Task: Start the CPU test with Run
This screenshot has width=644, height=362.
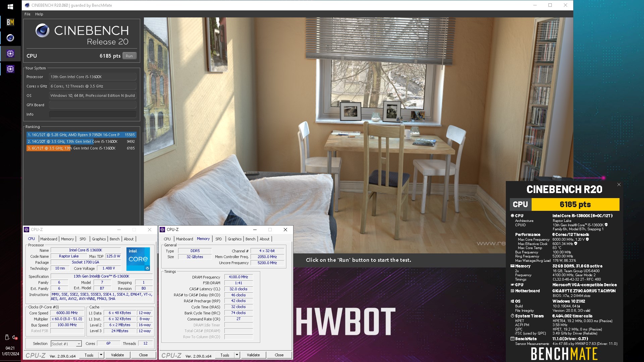Action: click(129, 56)
